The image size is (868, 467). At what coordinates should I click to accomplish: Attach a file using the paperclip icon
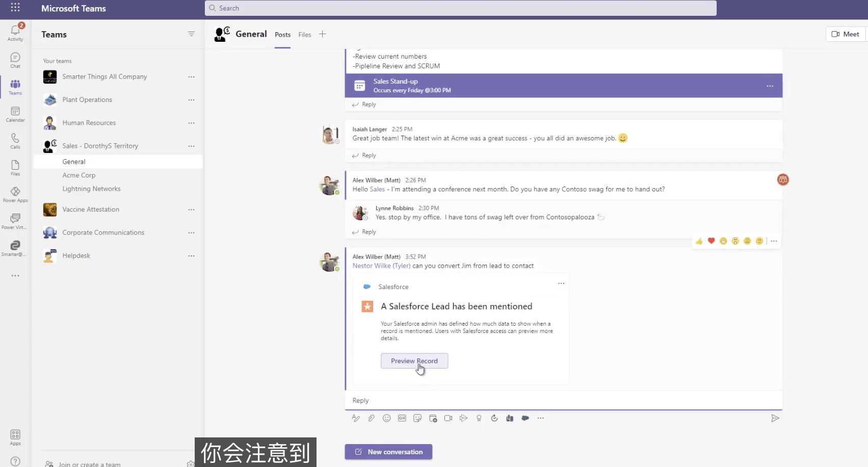pos(372,418)
